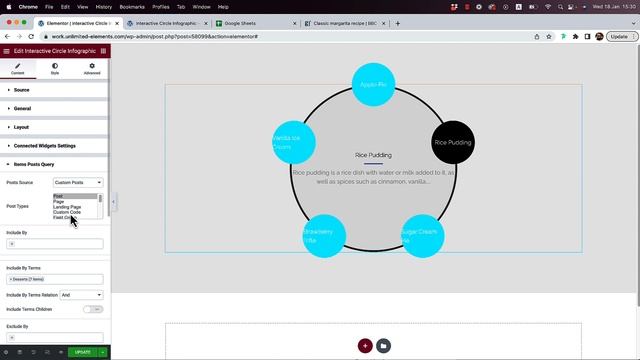
Task: Open the tab search chevron
Action: pyautogui.click(x=633, y=23)
